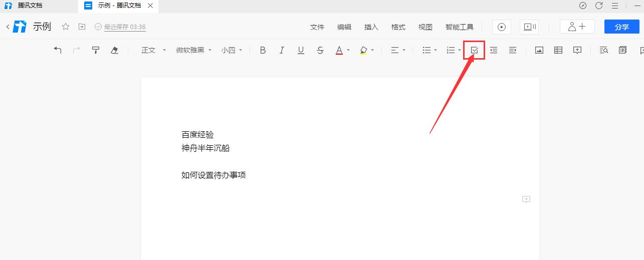Expand the numbered list style dropdown
Viewport: 644px width, 260px height.
[460, 50]
